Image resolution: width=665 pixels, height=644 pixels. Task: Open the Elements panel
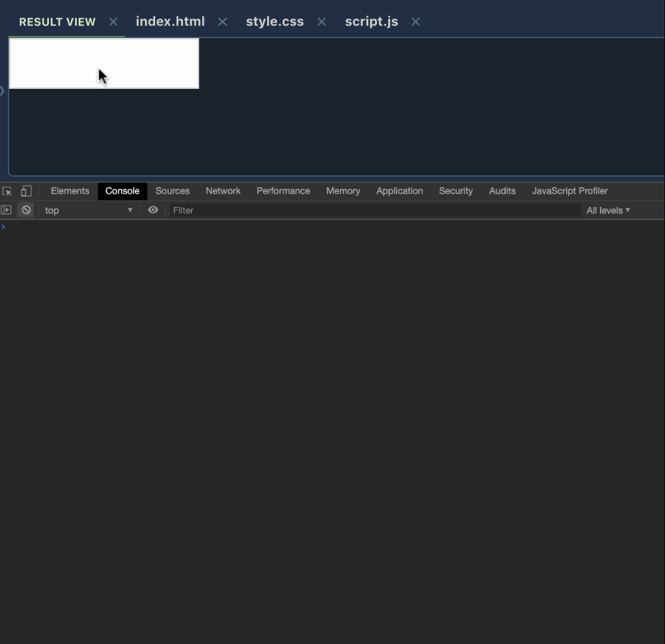(70, 191)
